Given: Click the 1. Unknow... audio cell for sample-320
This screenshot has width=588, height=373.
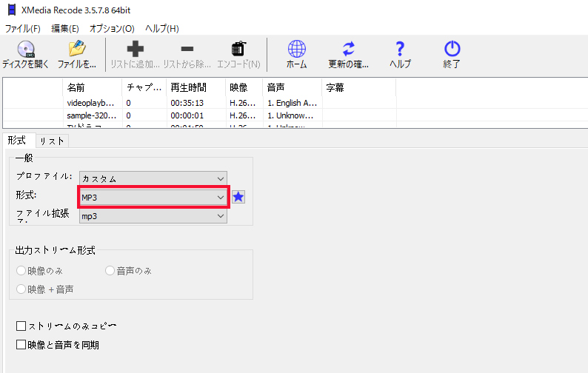Looking at the screenshot, I should (x=290, y=115).
